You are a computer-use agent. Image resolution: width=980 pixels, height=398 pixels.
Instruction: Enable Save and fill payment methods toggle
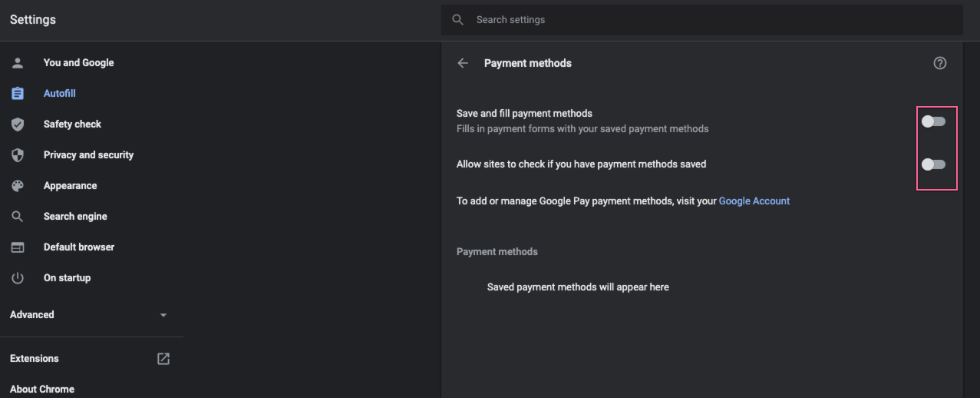pos(933,121)
